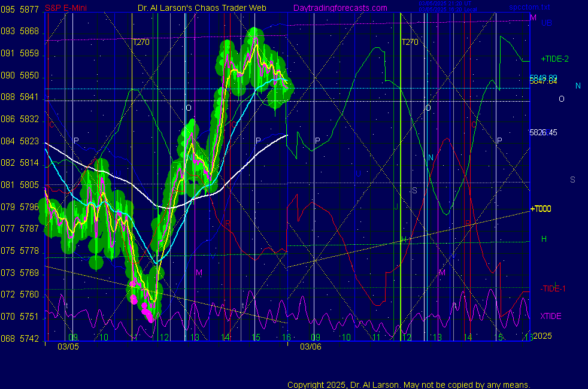Image resolution: width=588 pixels, height=389 pixels.
Task: Click price axis label "082 5814"
Action: click(20, 163)
